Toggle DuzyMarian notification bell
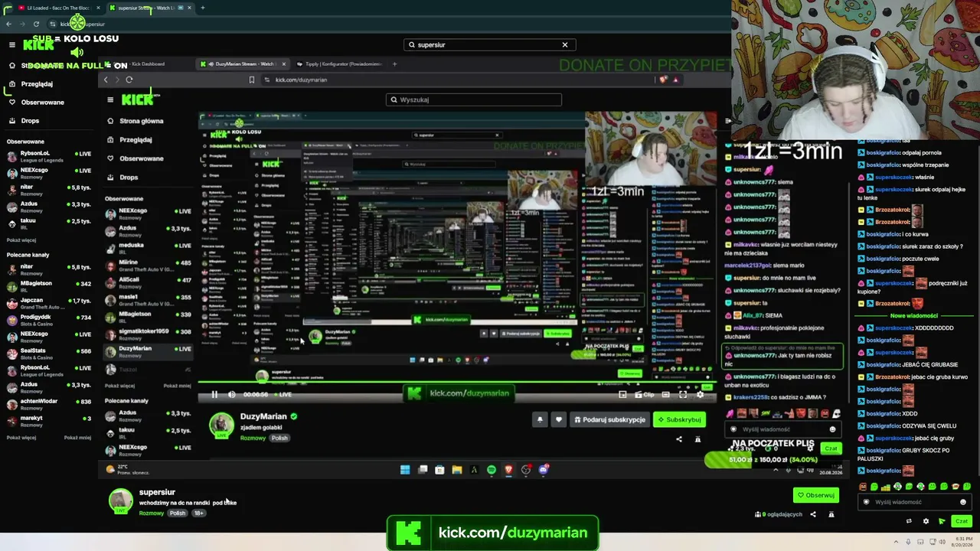Viewport: 980px width, 551px height. click(540, 419)
